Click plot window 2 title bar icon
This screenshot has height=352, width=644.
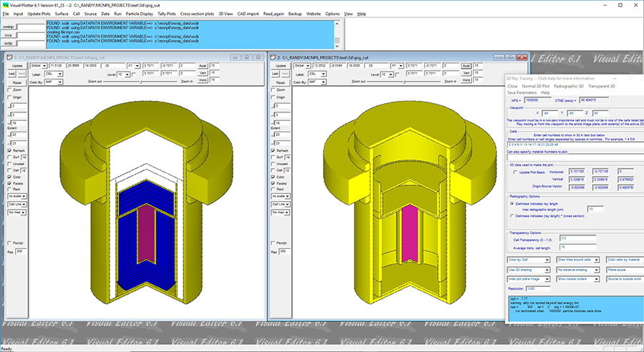tap(273, 57)
